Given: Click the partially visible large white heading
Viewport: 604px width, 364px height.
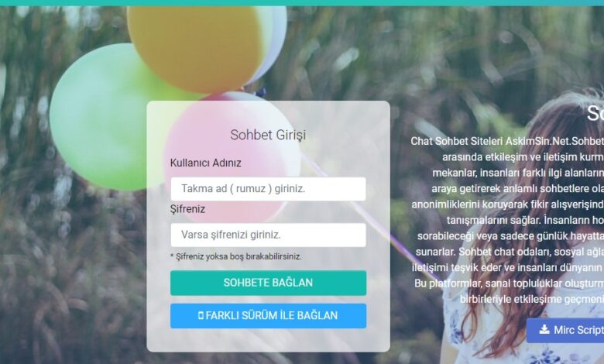Looking at the screenshot, I should [x=595, y=114].
